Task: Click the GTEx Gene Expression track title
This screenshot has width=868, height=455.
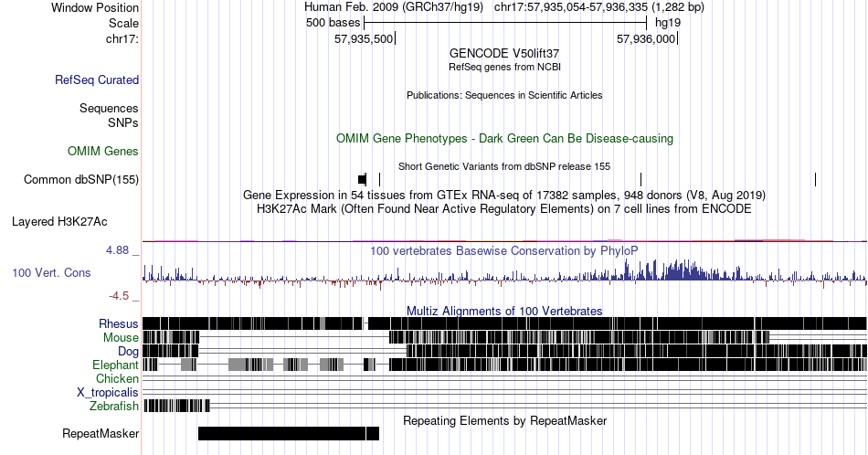Action: (x=504, y=195)
